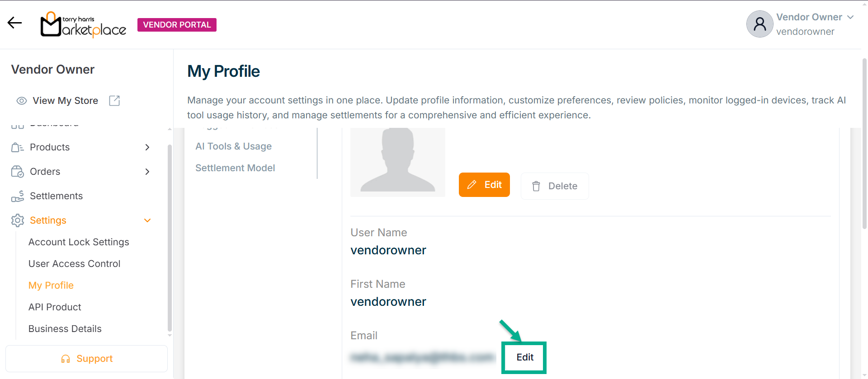Expand the Orders submenu chevron

[x=147, y=172]
